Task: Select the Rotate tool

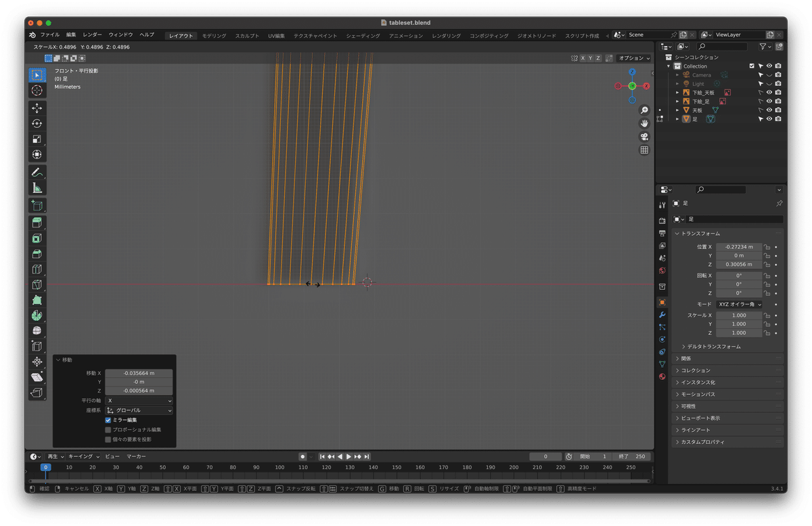Action: tap(37, 124)
